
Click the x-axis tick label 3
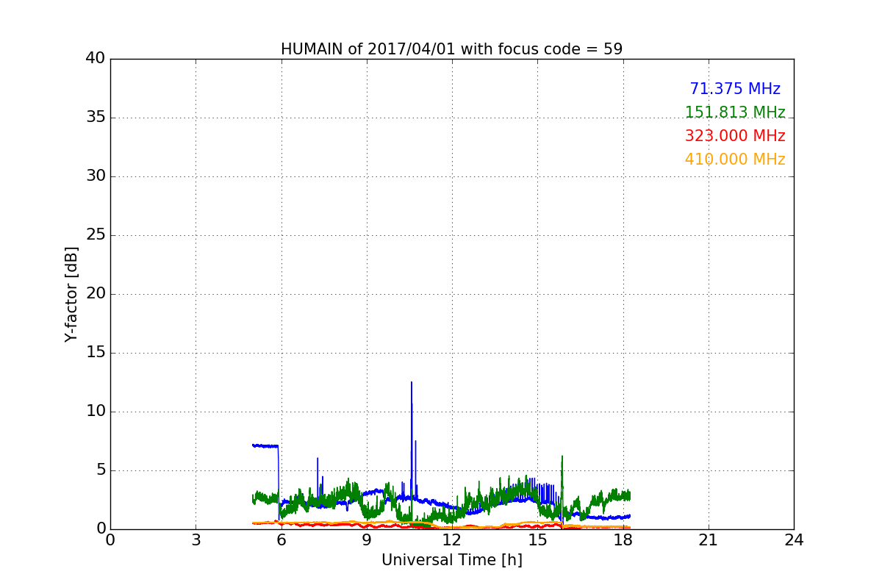[x=196, y=540]
